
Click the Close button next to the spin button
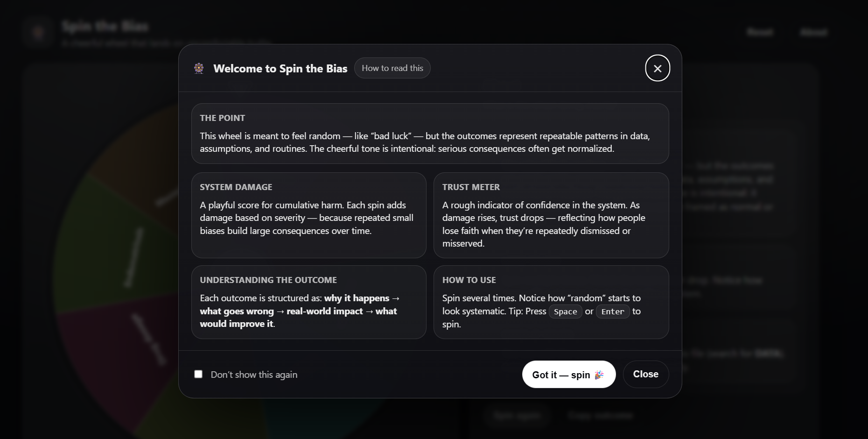pos(645,374)
